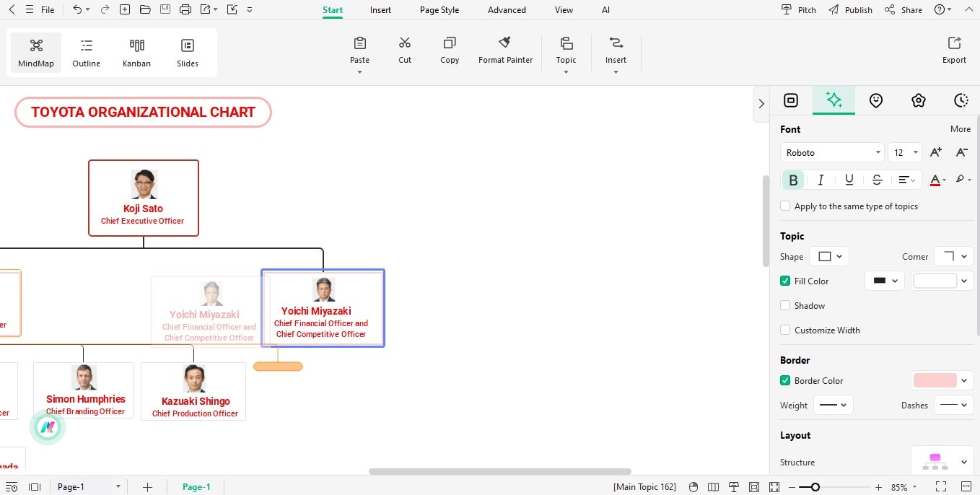Check Apply to the same type of topics
The height and width of the screenshot is (495, 980).
pos(785,206)
